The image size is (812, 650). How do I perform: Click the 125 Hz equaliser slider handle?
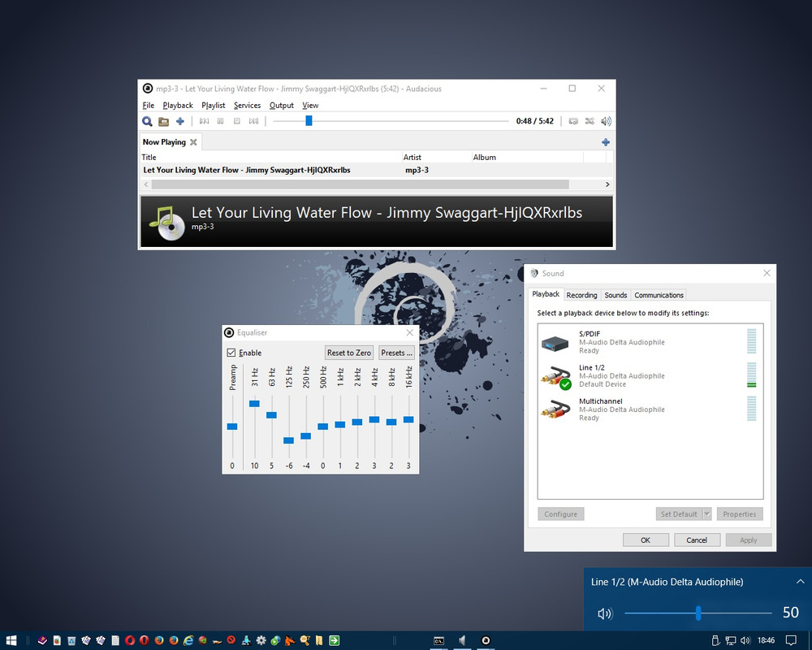288,440
